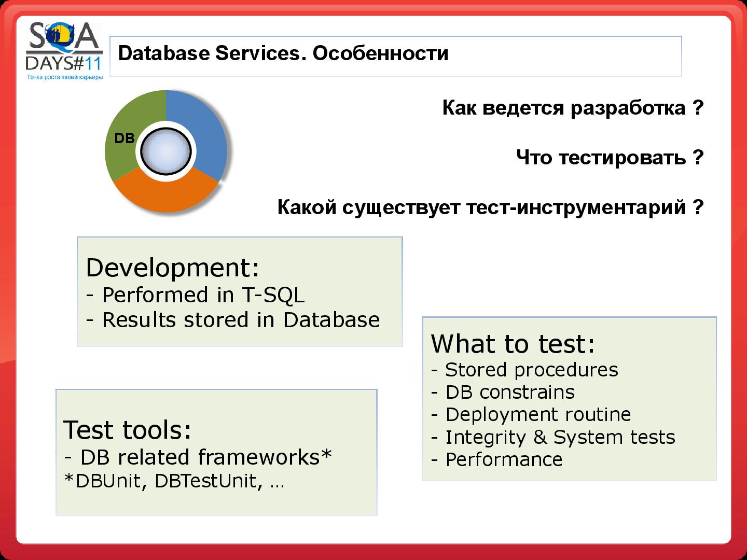Click the '- Stored procedures' line
This screenshot has width=747, height=560.
(x=524, y=370)
